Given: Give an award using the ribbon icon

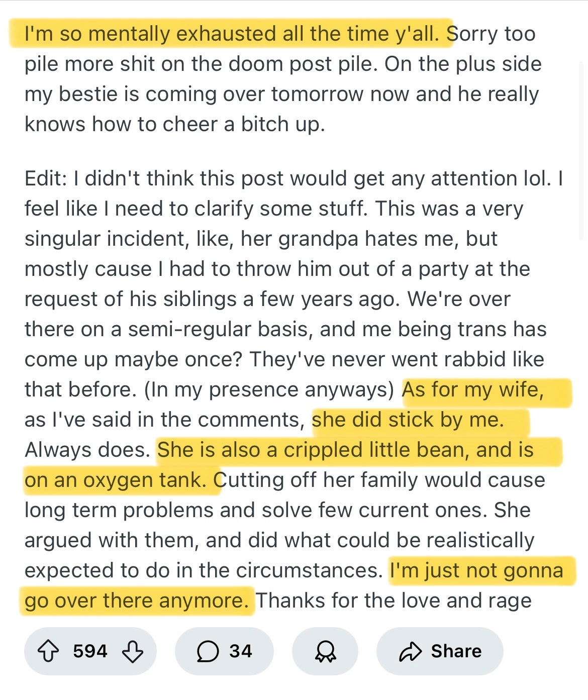Looking at the screenshot, I should coord(325,651).
